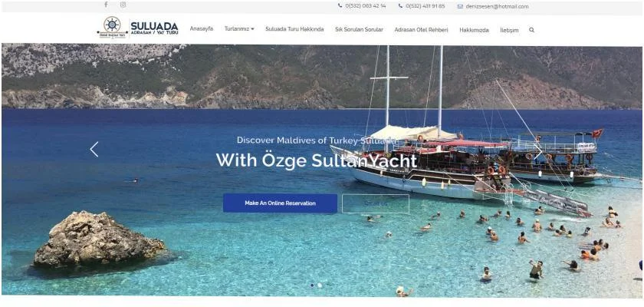
Task: Open the İletişim contact page
Action: 509,31
